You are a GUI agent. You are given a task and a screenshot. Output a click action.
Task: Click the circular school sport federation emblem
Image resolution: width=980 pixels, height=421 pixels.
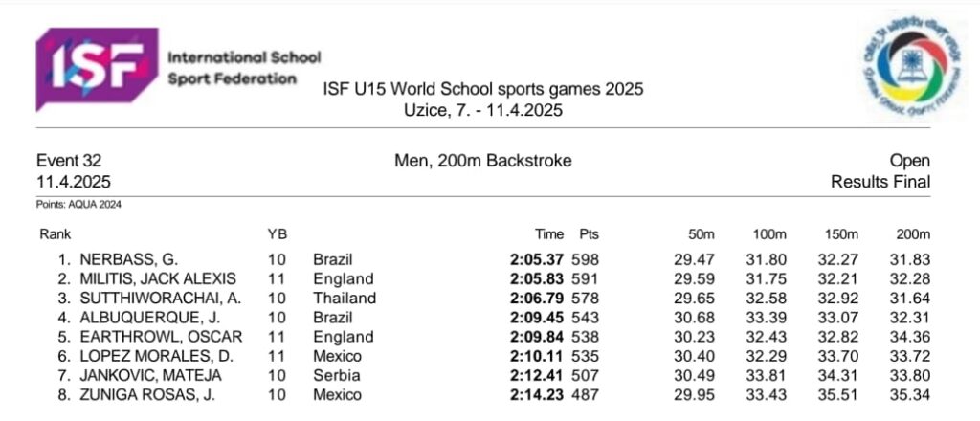(912, 66)
